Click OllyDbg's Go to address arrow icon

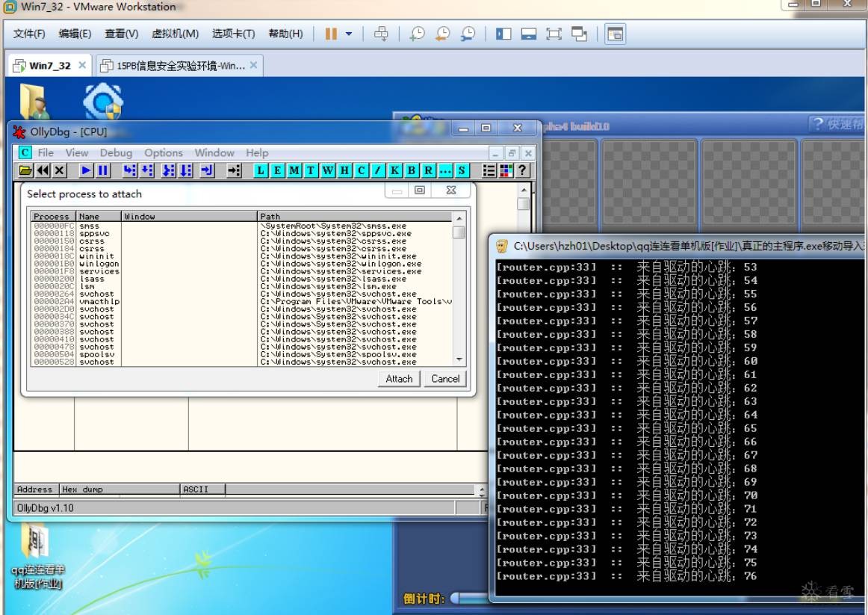pos(234,170)
